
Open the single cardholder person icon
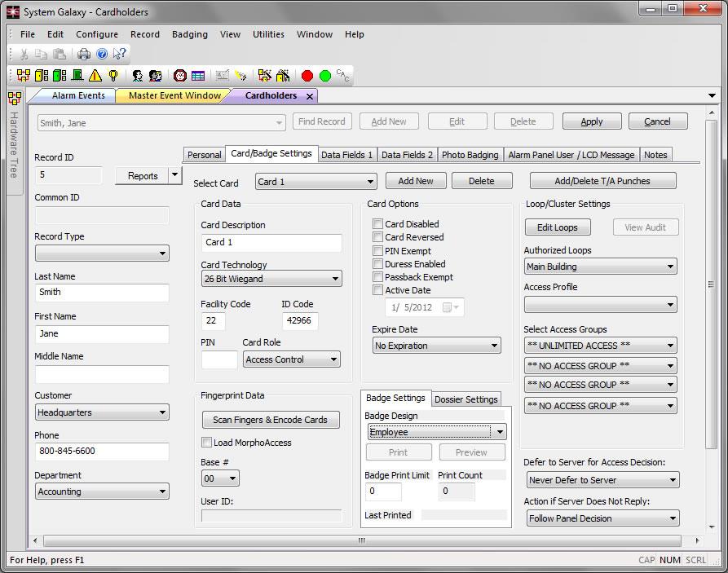click(x=138, y=76)
